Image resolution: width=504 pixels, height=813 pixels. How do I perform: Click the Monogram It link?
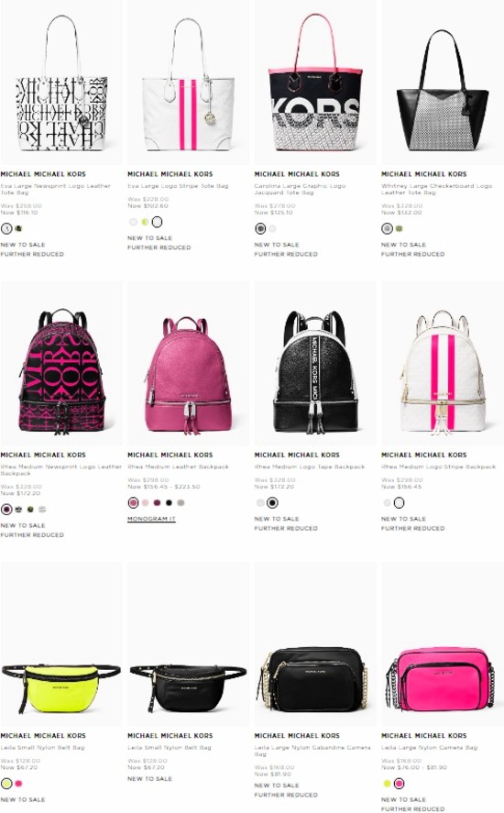[x=151, y=519]
